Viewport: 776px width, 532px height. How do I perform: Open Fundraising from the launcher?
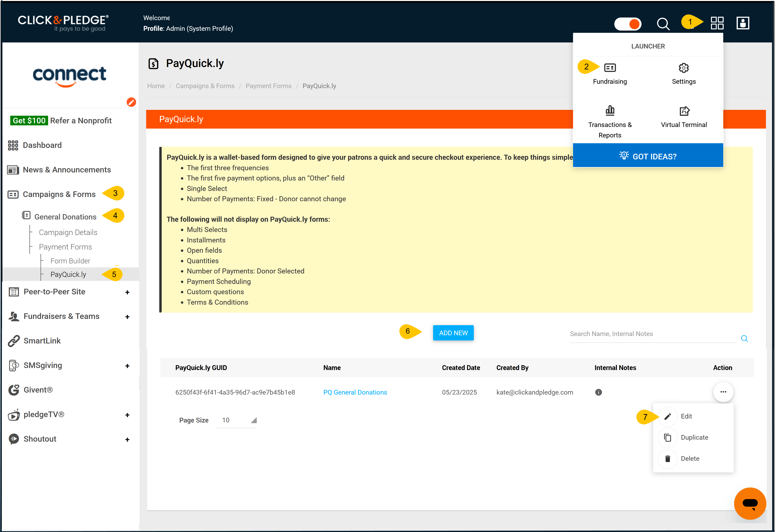[x=610, y=74]
